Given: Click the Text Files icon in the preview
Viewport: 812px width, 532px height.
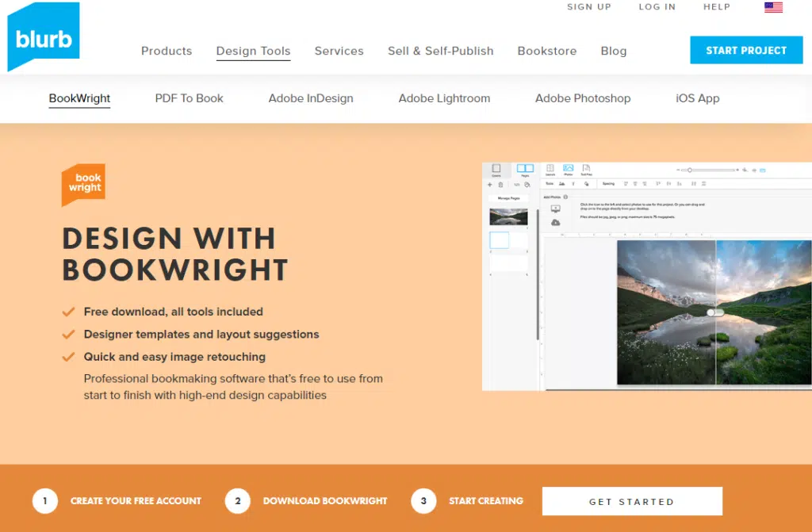Looking at the screenshot, I should click(x=586, y=170).
